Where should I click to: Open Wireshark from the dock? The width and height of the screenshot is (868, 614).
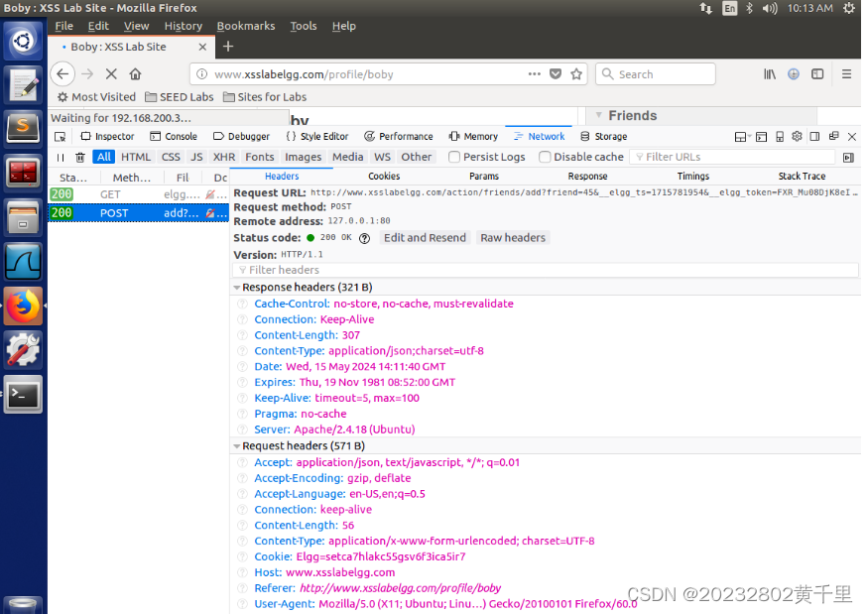coord(23,261)
